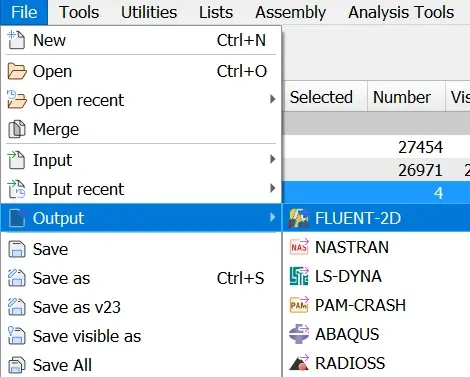470x377 pixels.
Task: Click the Number column header
Action: [401, 97]
